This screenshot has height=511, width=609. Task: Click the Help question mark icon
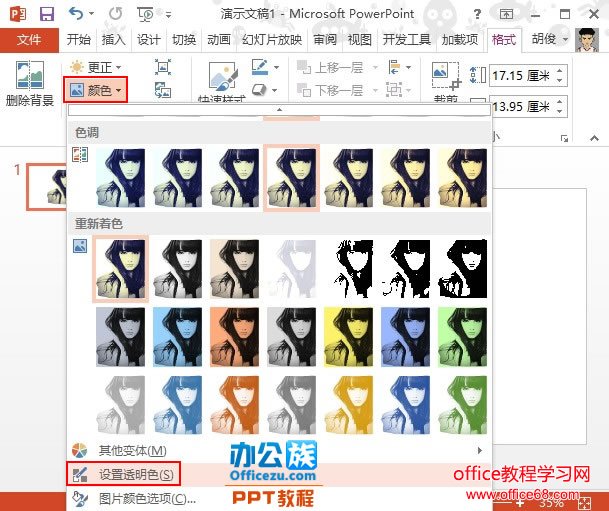[477, 14]
